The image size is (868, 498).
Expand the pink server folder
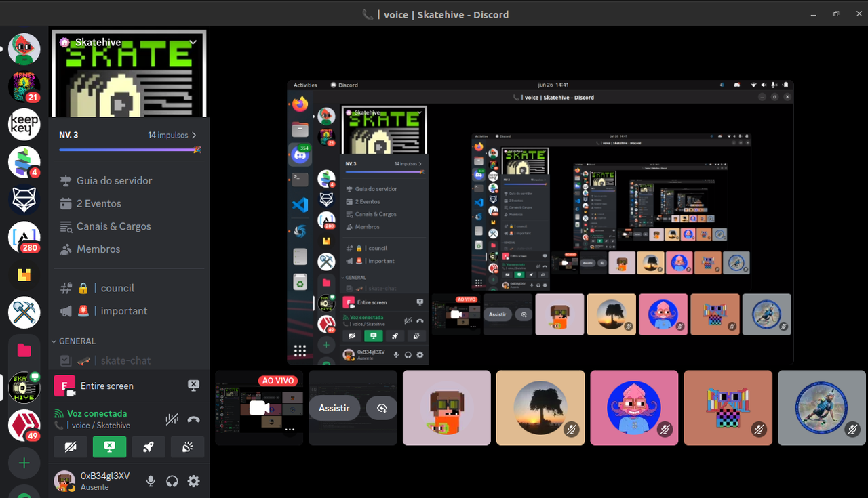[24, 350]
